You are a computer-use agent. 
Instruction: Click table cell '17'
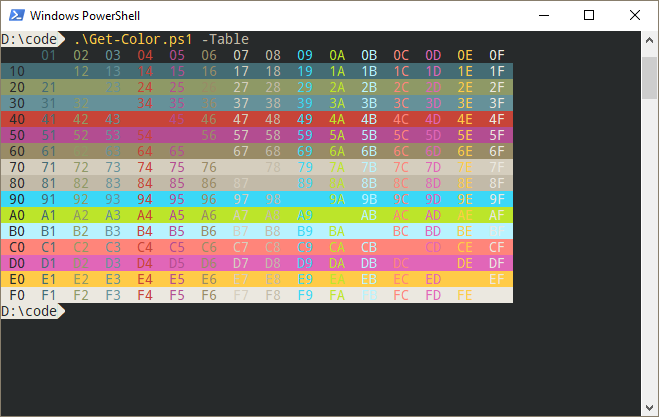pyautogui.click(x=241, y=71)
